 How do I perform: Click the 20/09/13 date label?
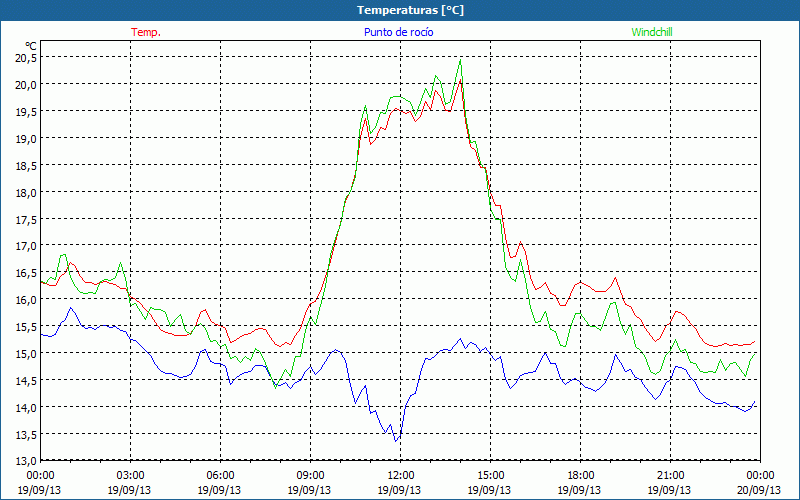[759, 490]
